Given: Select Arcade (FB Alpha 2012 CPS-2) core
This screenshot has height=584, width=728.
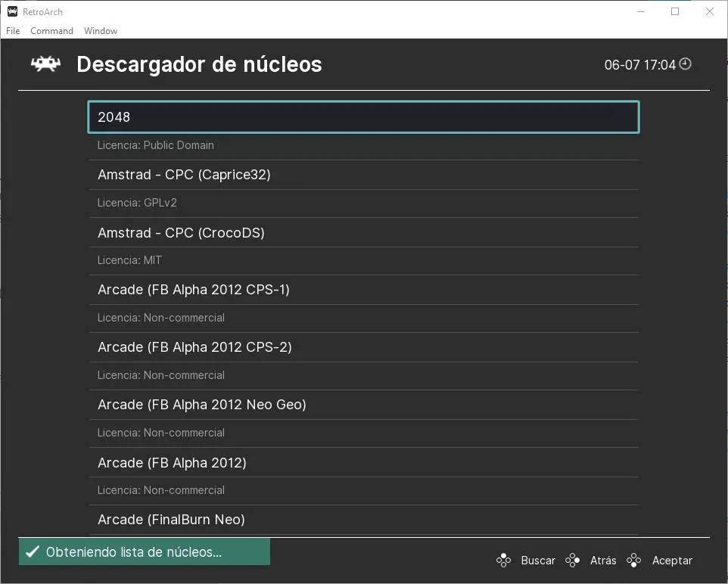Looking at the screenshot, I should (x=363, y=347).
